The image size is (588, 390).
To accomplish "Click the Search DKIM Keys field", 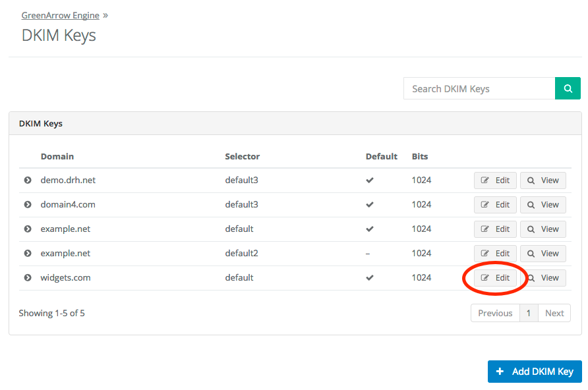I will pos(479,88).
